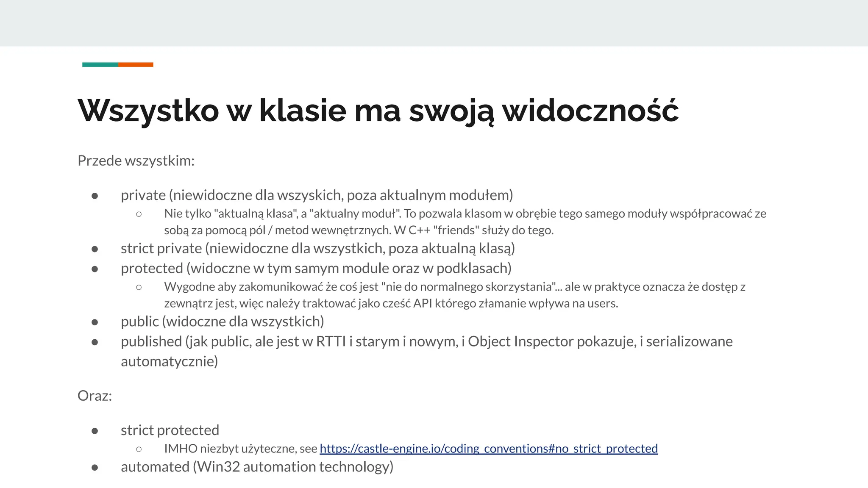This screenshot has width=868, height=488.
Task: Click the sub-bullet starting "Wygodne aby zakomunikować"
Action: (455, 295)
